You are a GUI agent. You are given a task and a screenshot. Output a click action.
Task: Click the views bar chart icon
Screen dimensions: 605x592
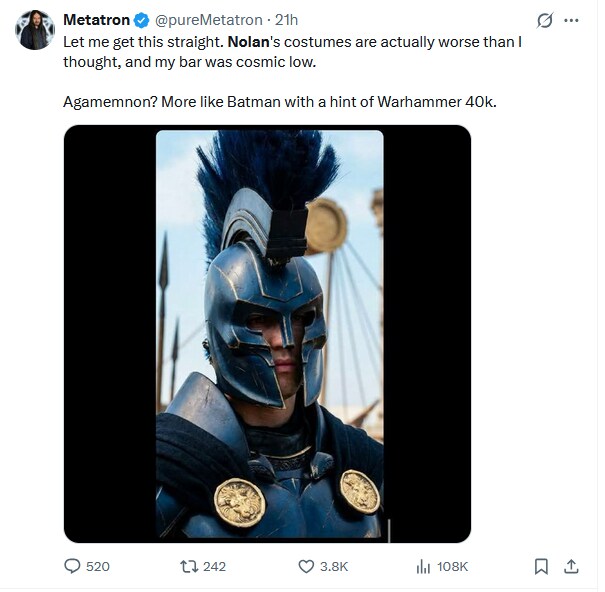(x=422, y=566)
